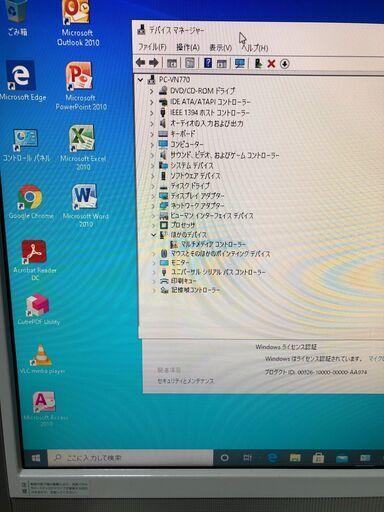Select VLC media player desktop icon
The height and width of the screenshot is (512, 384).
42,359
